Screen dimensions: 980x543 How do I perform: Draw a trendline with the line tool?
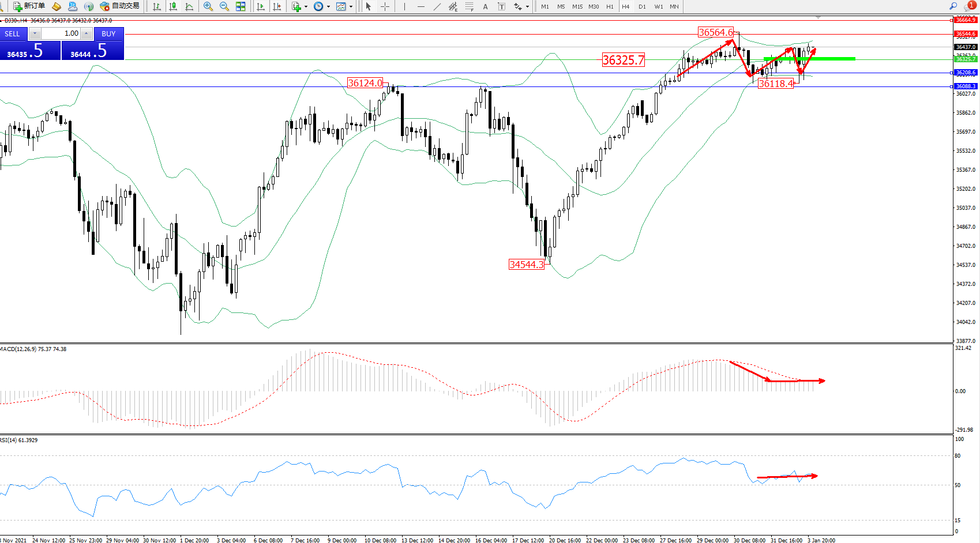pos(437,6)
